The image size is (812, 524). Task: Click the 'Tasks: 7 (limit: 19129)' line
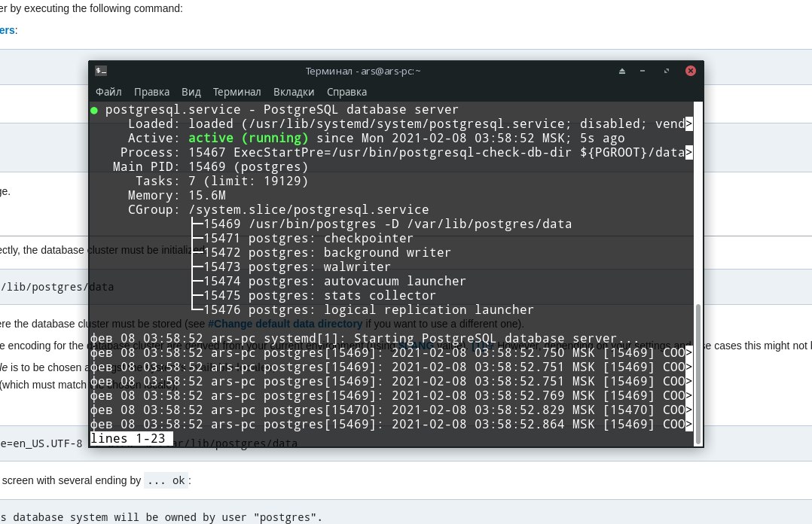pos(221,181)
